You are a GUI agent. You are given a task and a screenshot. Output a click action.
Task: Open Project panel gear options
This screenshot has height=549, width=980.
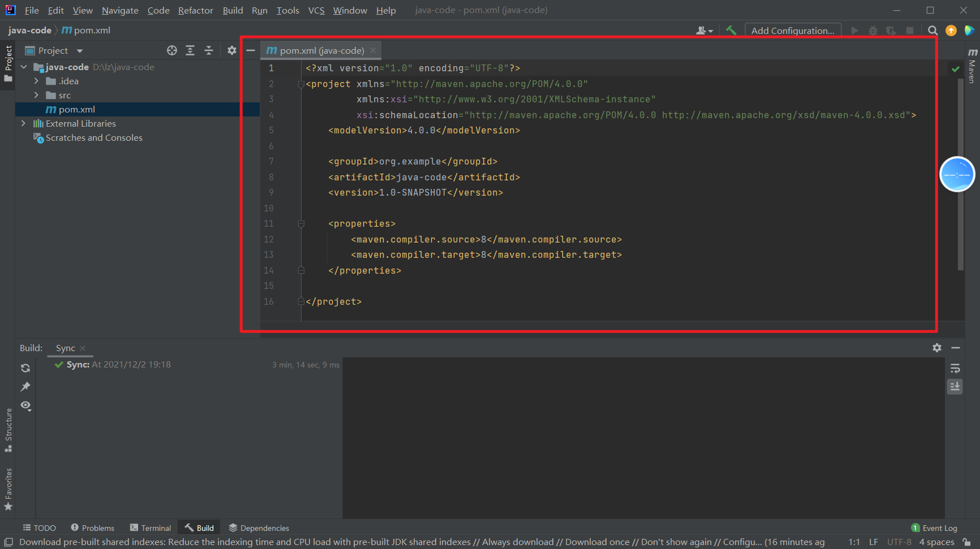point(231,50)
